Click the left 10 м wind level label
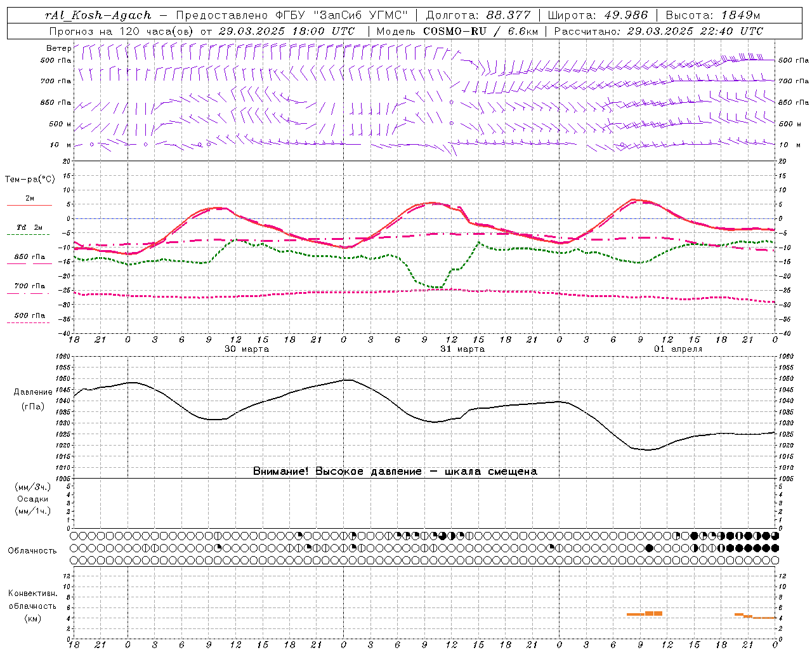This screenshot has width=812, height=650. pos(61,145)
